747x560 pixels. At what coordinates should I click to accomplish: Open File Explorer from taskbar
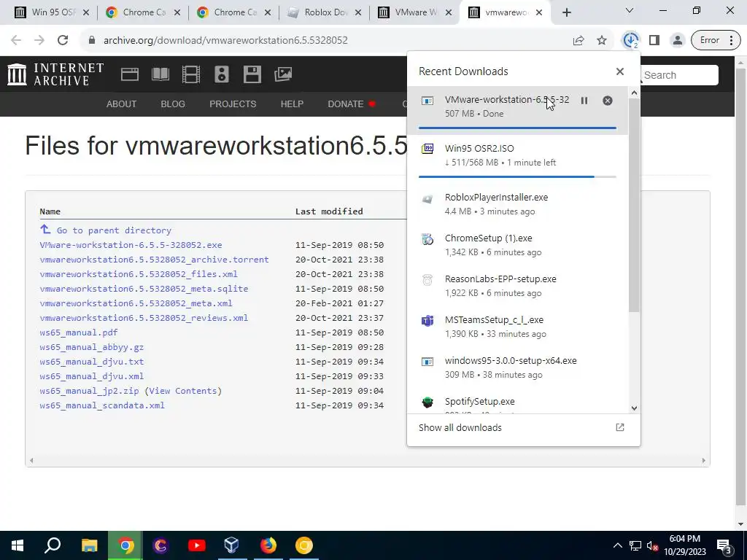click(89, 545)
